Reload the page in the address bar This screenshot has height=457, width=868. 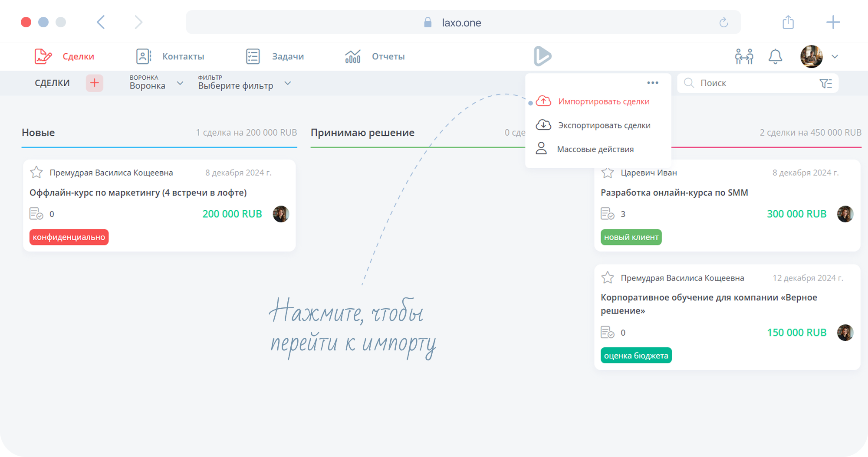click(x=723, y=23)
